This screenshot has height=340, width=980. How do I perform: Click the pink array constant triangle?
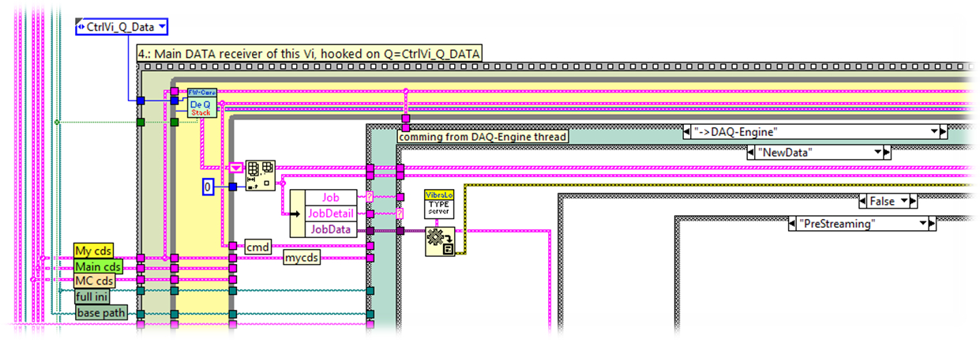pos(237,168)
